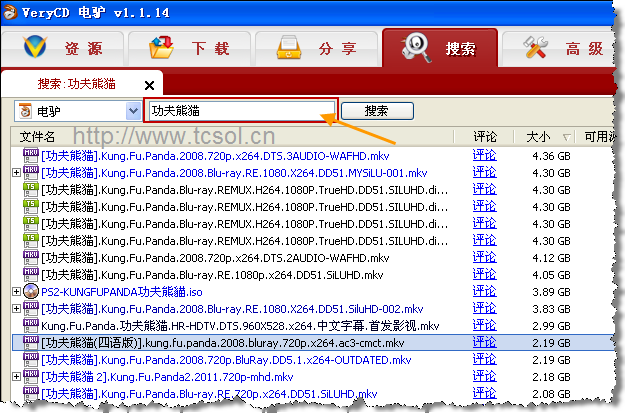This screenshot has width=625, height=413.
Task: Click MKV icon of RE.720p SiLUHD.mkv
Action: [x=31, y=393]
